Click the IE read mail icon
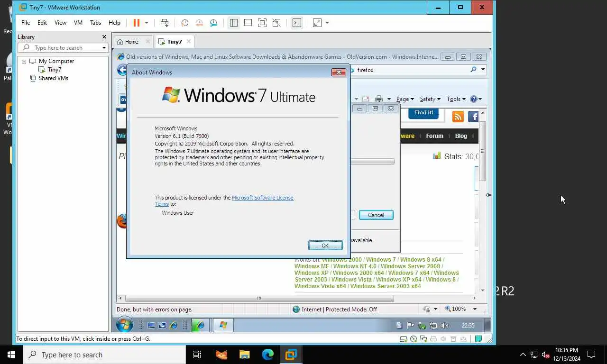The width and height of the screenshot is (607, 364). 366,99
